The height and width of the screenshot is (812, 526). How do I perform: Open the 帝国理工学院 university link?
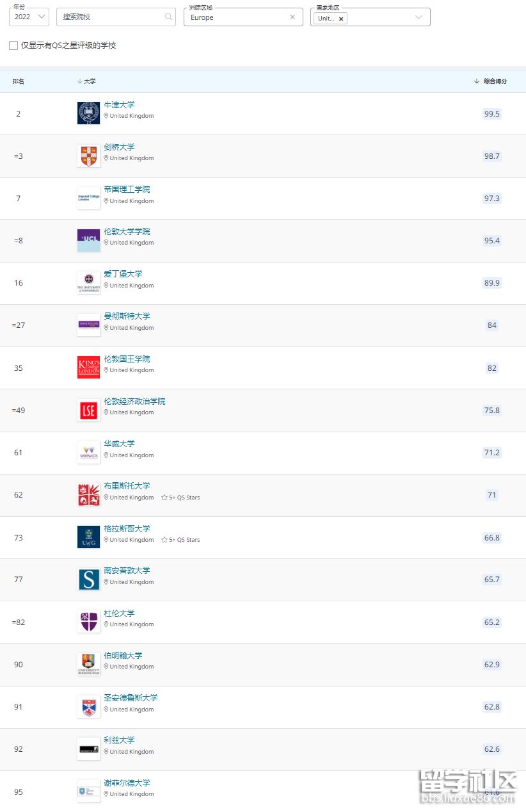pyautogui.click(x=127, y=190)
